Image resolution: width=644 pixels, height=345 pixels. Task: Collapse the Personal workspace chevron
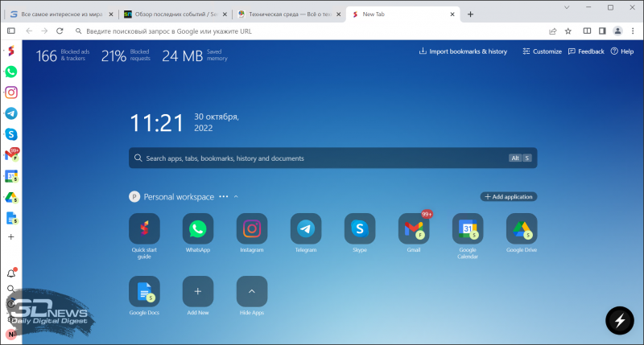tap(236, 197)
